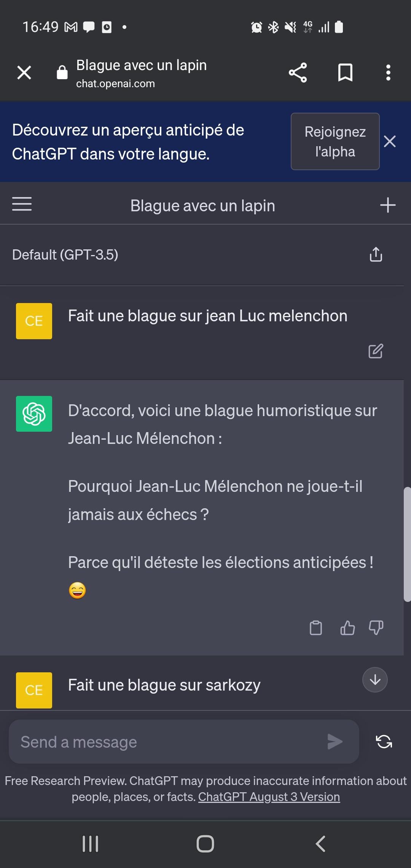Regenerate response with the refresh icon
Viewport: 411px width, 868px height.
pos(384,742)
